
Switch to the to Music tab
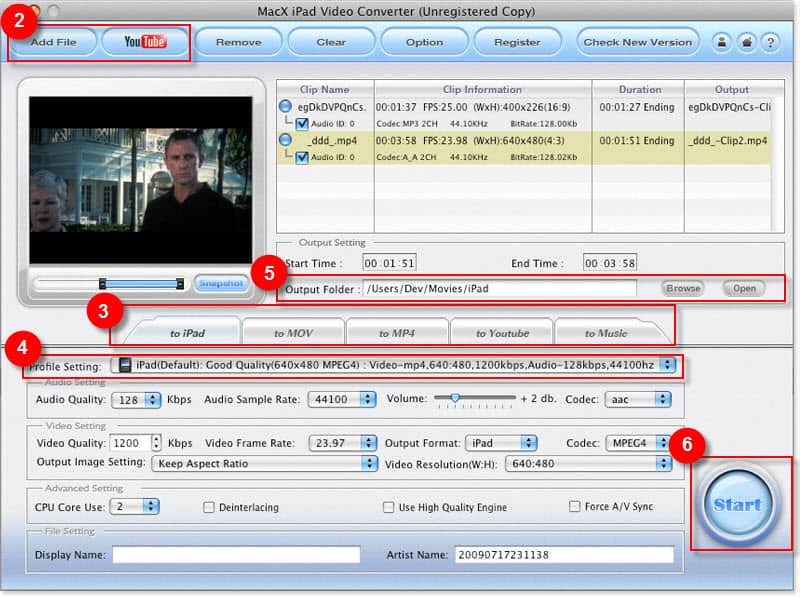tap(606, 333)
